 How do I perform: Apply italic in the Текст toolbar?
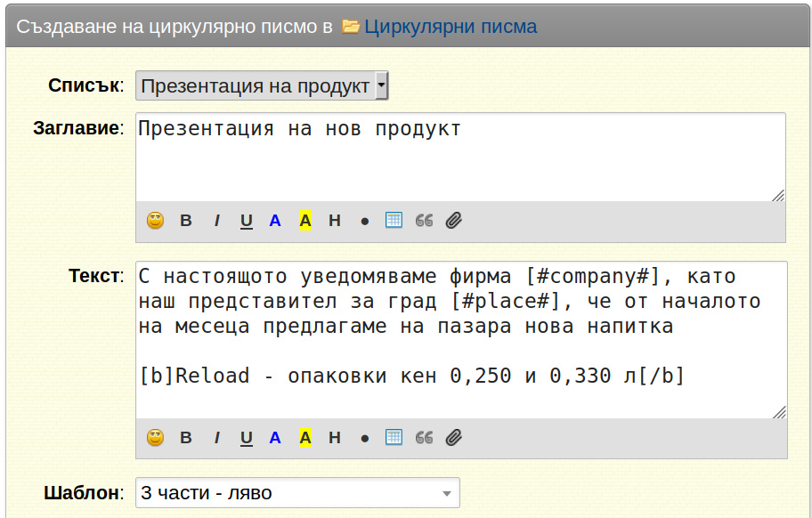point(216,438)
